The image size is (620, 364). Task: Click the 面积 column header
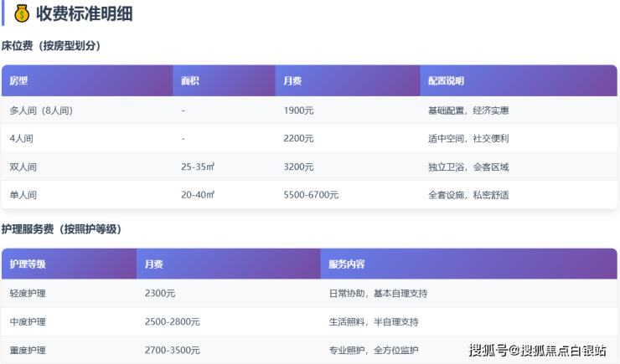(190, 81)
